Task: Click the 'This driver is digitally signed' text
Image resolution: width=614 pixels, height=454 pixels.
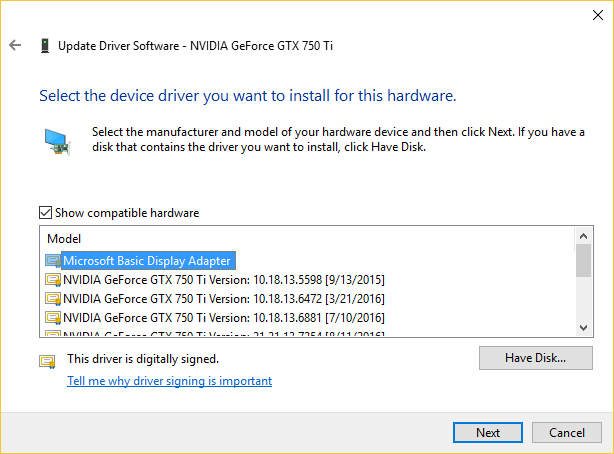Action: pyautogui.click(x=143, y=359)
